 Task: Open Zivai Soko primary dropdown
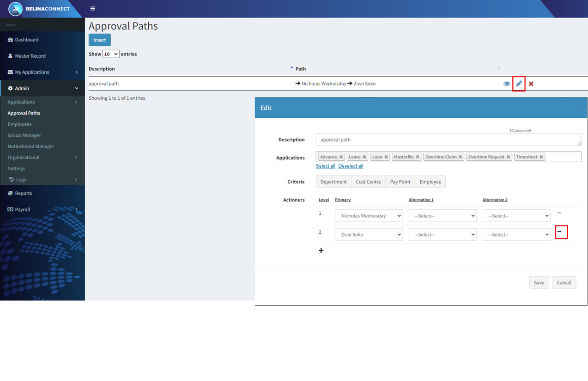click(x=369, y=235)
